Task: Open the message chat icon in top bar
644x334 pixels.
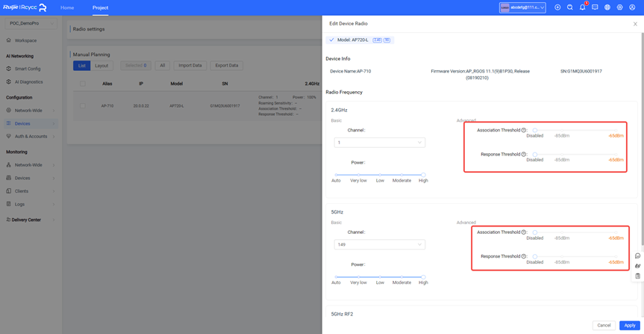Action: tap(595, 7)
